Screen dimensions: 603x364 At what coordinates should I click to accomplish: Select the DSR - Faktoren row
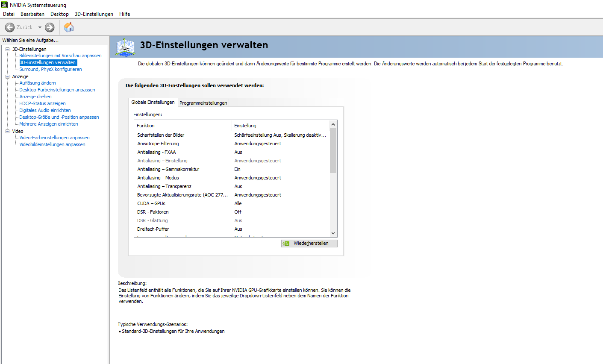click(232, 212)
